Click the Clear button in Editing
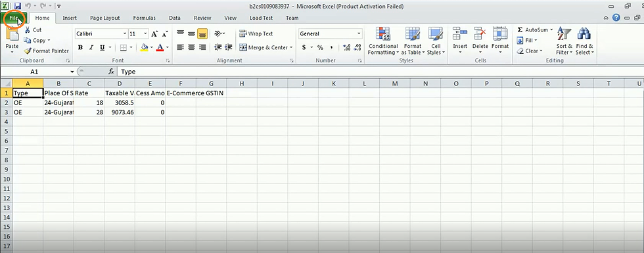 pyautogui.click(x=530, y=51)
